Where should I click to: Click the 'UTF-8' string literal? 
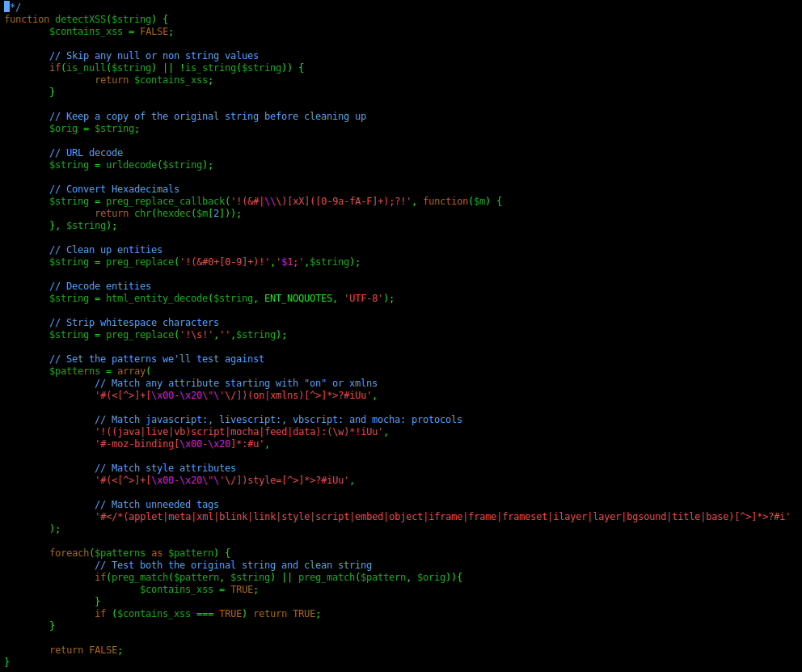click(363, 298)
